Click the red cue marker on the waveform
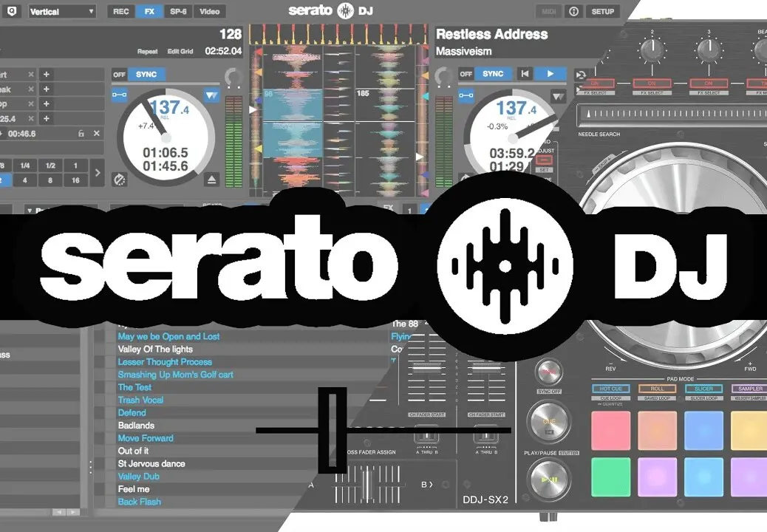767x532 pixels. (x=259, y=51)
